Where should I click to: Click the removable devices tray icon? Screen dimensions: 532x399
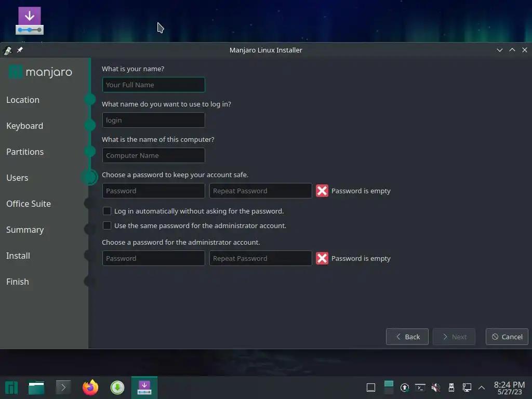[451, 388]
